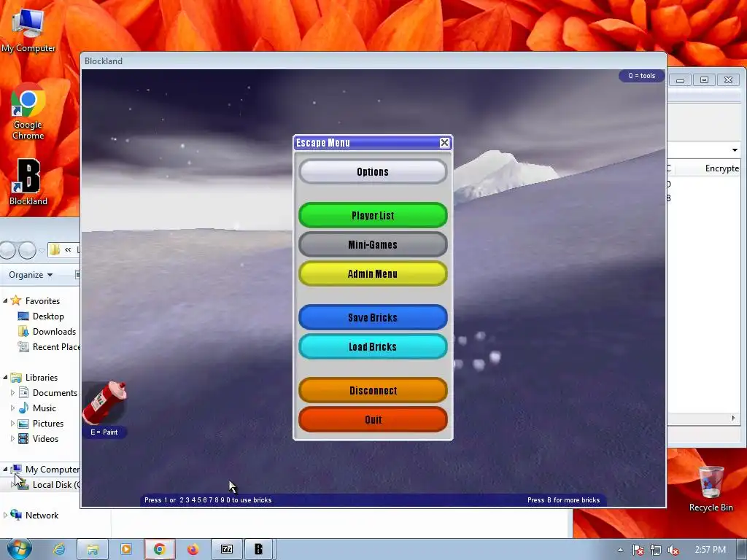
Task: Quit the Blockland game
Action: point(373,419)
